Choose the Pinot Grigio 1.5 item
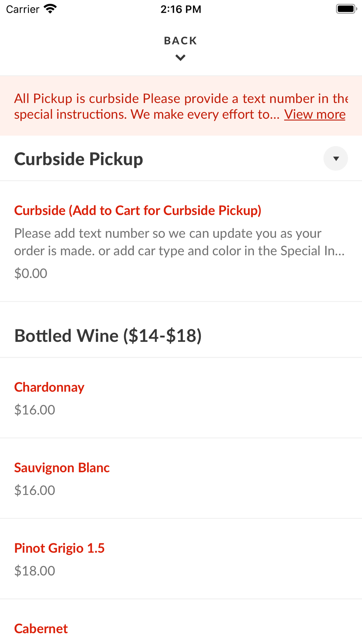362x644 pixels. (x=59, y=548)
